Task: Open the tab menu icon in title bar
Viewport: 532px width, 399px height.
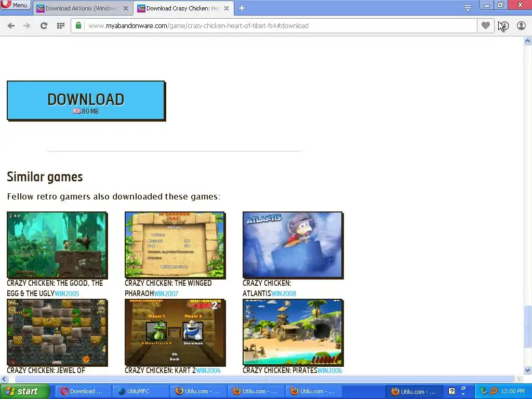Action: click(468, 8)
